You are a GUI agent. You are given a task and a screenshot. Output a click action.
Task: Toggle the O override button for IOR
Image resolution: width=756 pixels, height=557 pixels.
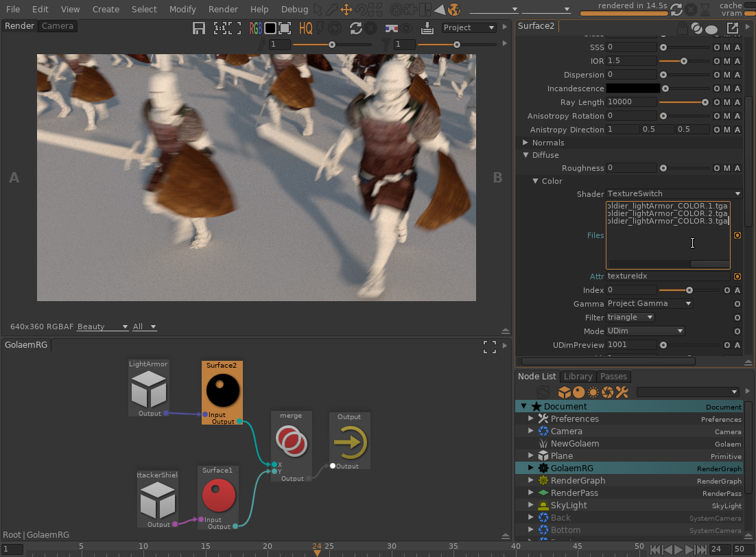click(x=717, y=61)
